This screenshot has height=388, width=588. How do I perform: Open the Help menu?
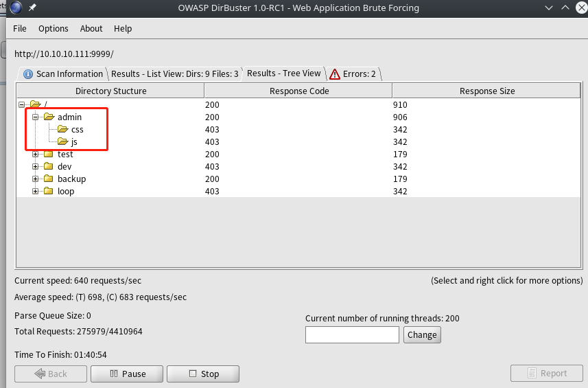pyautogui.click(x=123, y=29)
